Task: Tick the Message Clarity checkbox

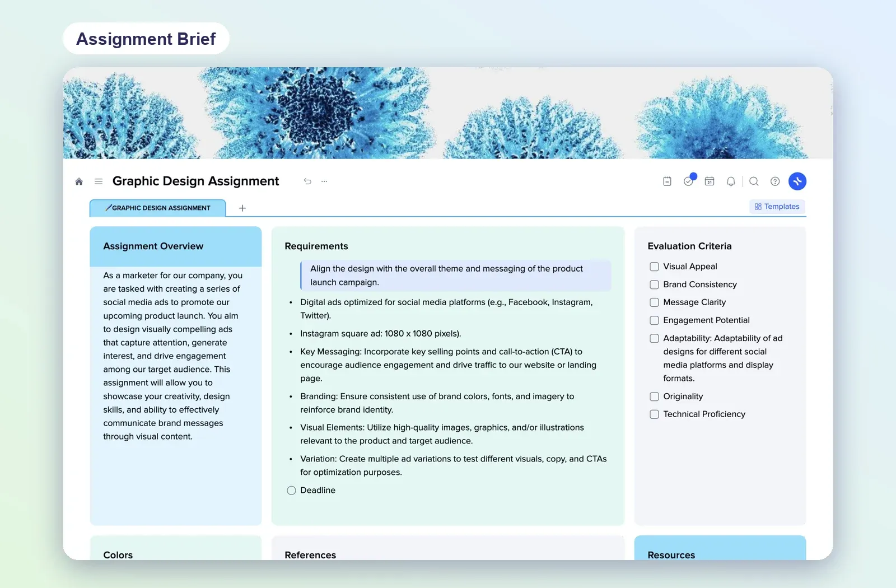Action: (x=654, y=302)
